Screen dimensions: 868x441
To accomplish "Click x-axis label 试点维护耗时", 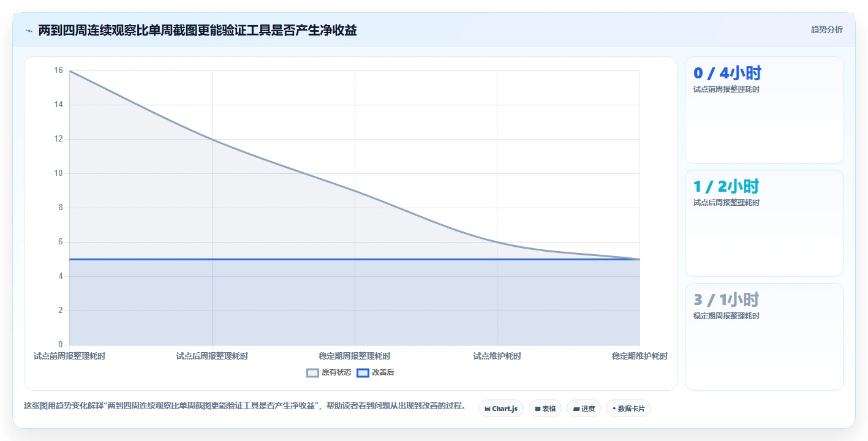I will (497, 356).
